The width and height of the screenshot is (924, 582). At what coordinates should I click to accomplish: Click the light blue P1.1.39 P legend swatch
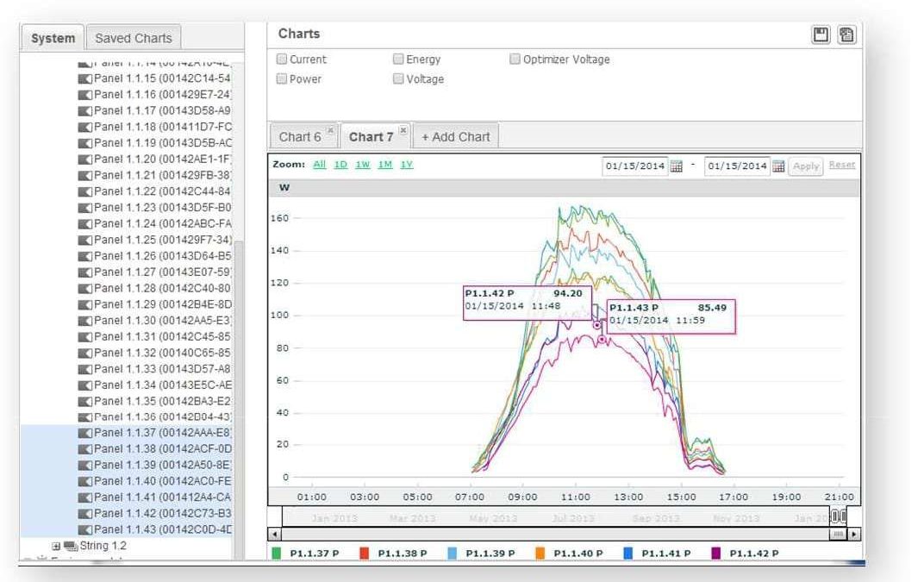(452, 554)
